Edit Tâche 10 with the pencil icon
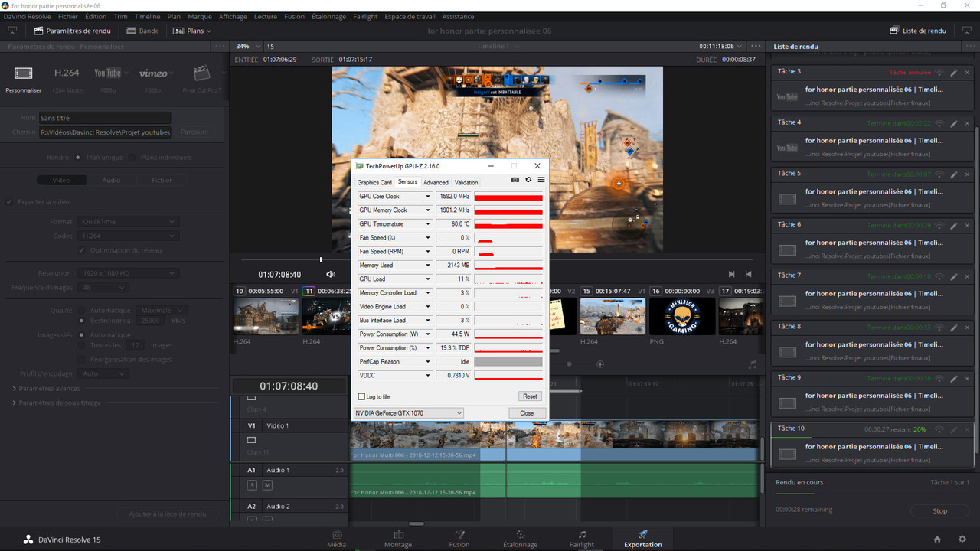Screen dimensions: 980x551 coord(954,429)
